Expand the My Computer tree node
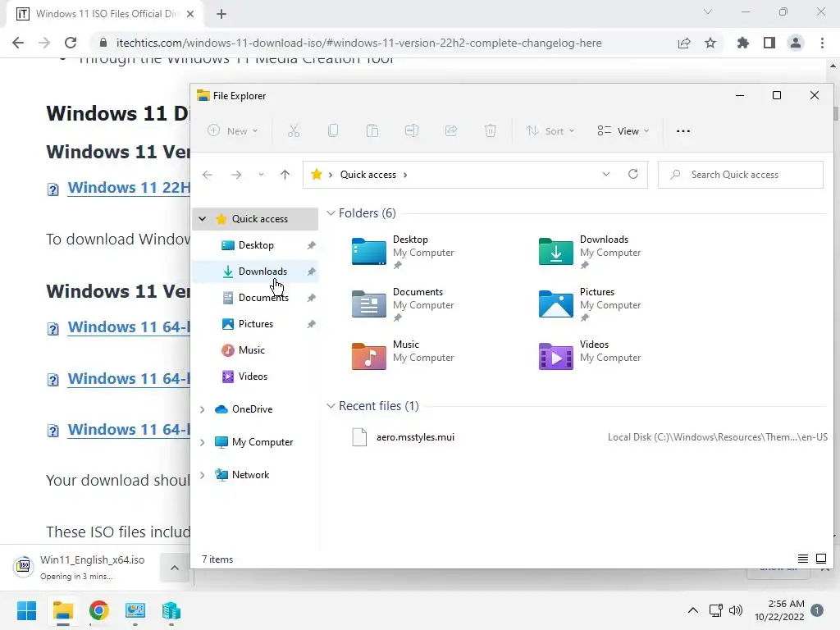 [x=202, y=442]
